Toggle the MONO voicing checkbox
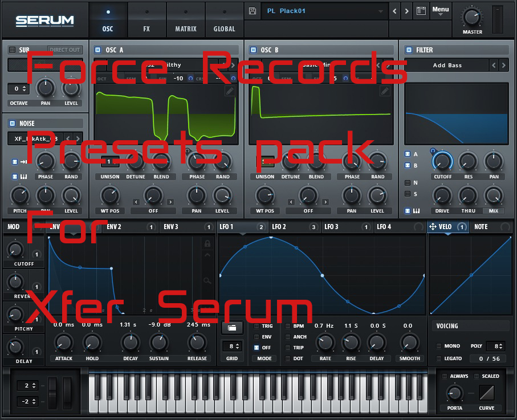517x420 pixels. (438, 346)
